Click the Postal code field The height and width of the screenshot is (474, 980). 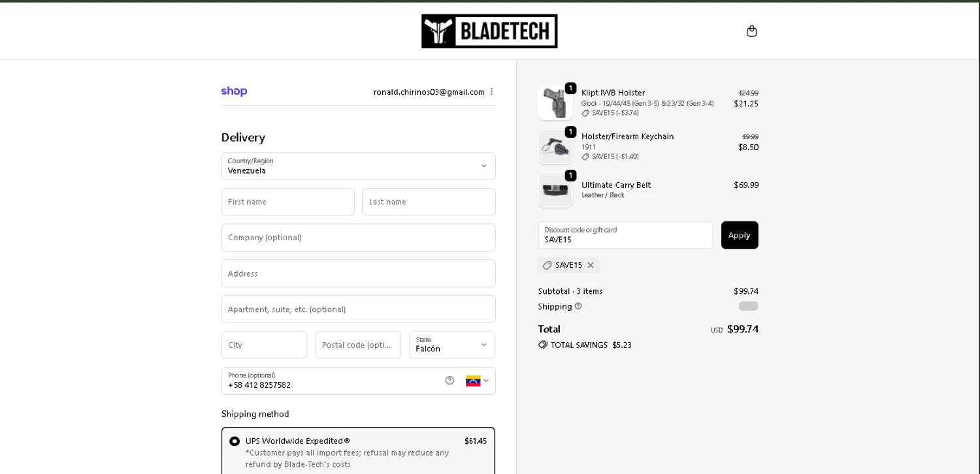click(358, 345)
